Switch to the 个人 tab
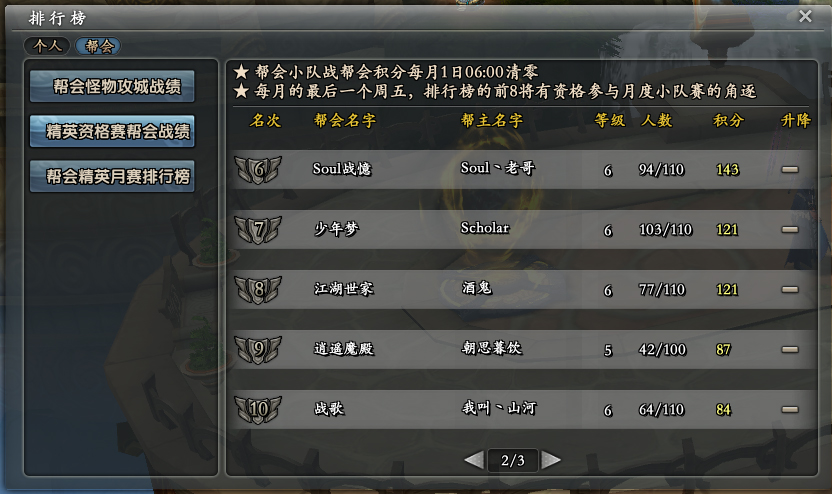The width and height of the screenshot is (832, 494). 47,46
